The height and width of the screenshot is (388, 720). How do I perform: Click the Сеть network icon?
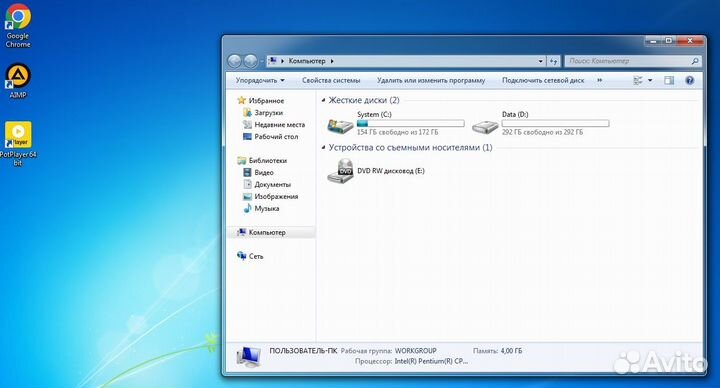coord(242,256)
